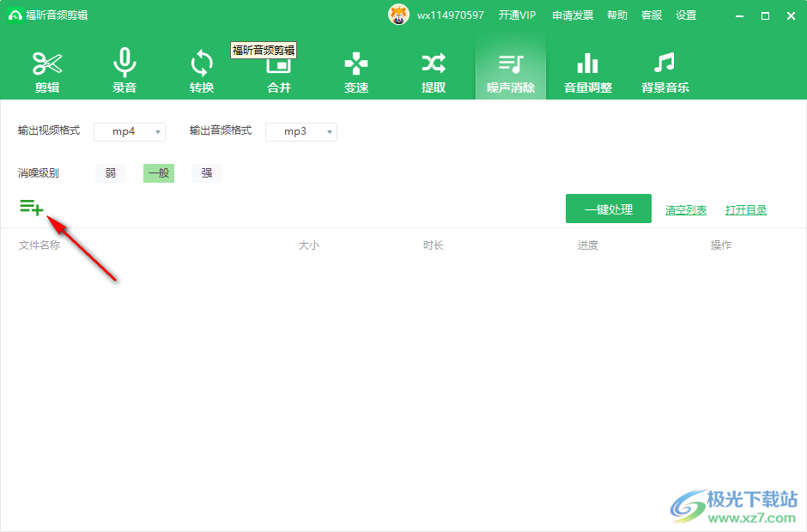The height and width of the screenshot is (532, 807).
Task: Click the add files list icon
Action: pos(32,207)
